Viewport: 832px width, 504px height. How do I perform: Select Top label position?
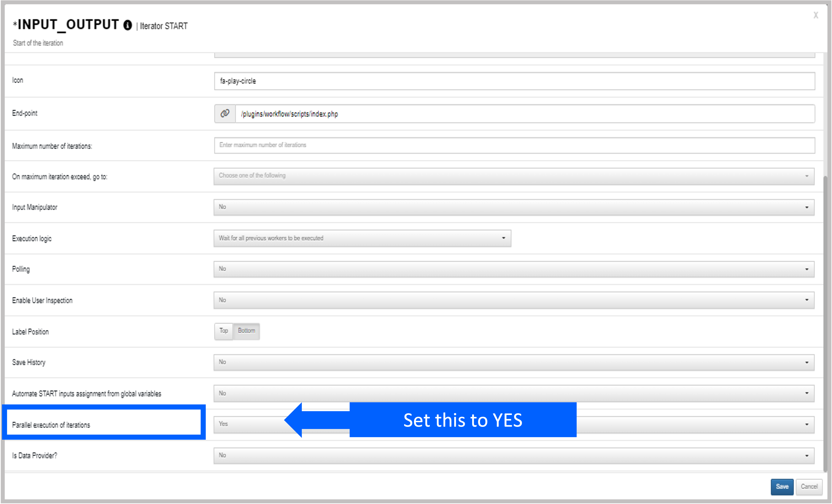point(224,331)
